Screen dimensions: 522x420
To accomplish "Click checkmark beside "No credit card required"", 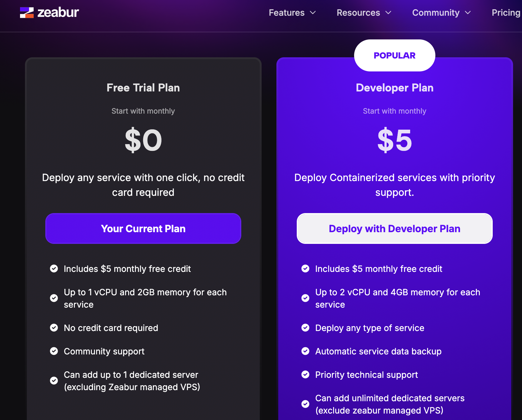I will 54,328.
